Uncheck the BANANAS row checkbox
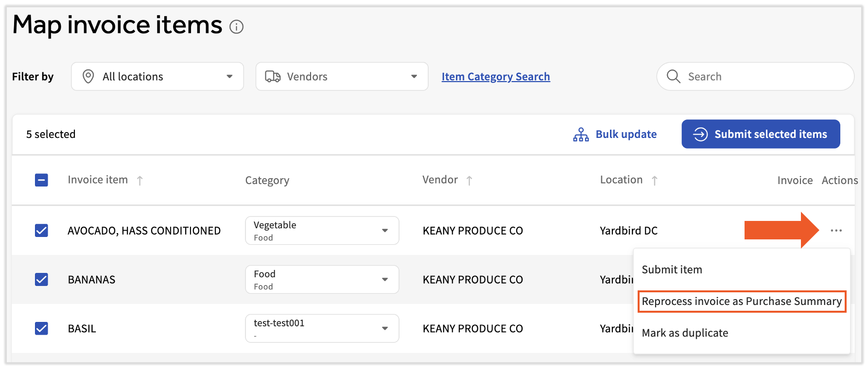This screenshot has width=868, height=370. [x=42, y=280]
